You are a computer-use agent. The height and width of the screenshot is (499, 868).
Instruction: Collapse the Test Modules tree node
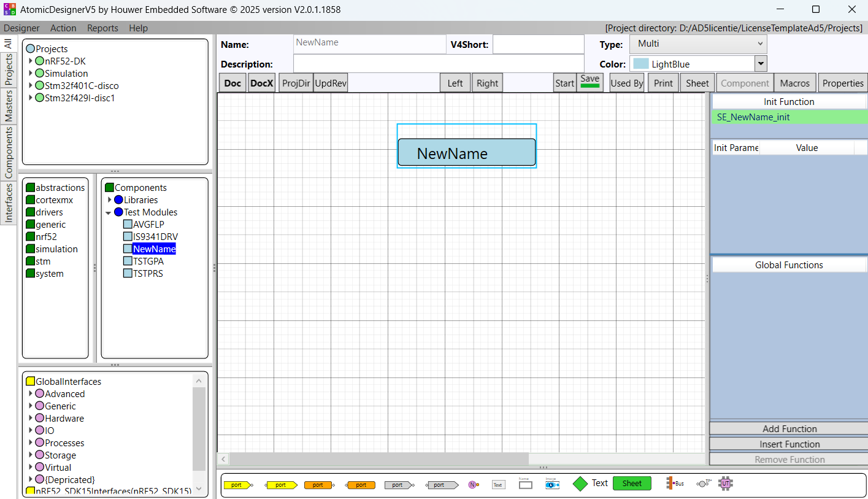[x=109, y=212]
